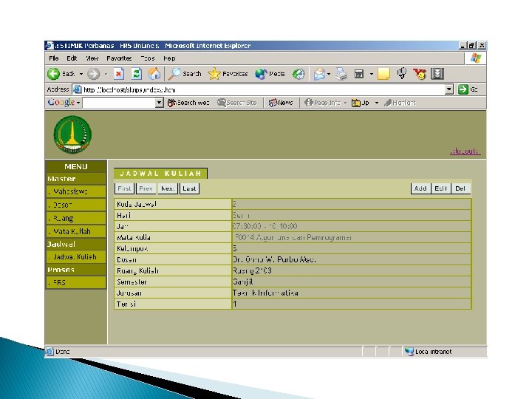Expand the Back button history dropdown

tap(81, 74)
